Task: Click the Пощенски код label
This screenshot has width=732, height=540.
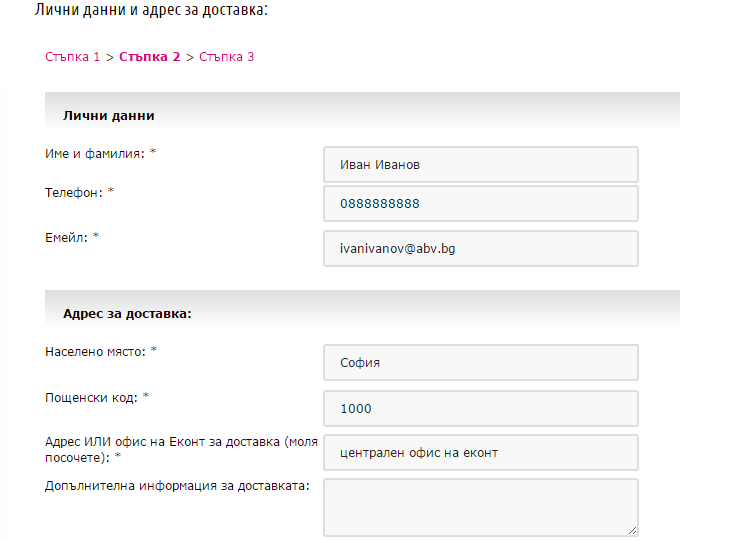Action: pos(97,398)
